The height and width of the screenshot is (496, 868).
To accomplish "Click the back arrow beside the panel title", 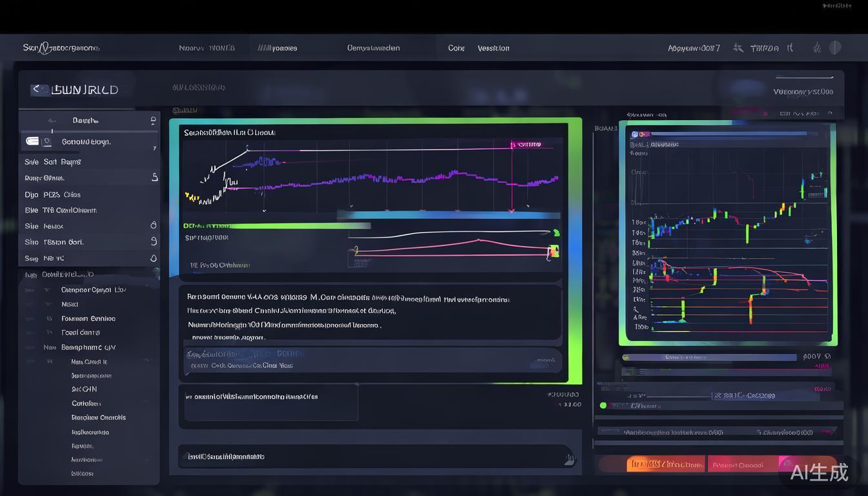I will click(37, 89).
